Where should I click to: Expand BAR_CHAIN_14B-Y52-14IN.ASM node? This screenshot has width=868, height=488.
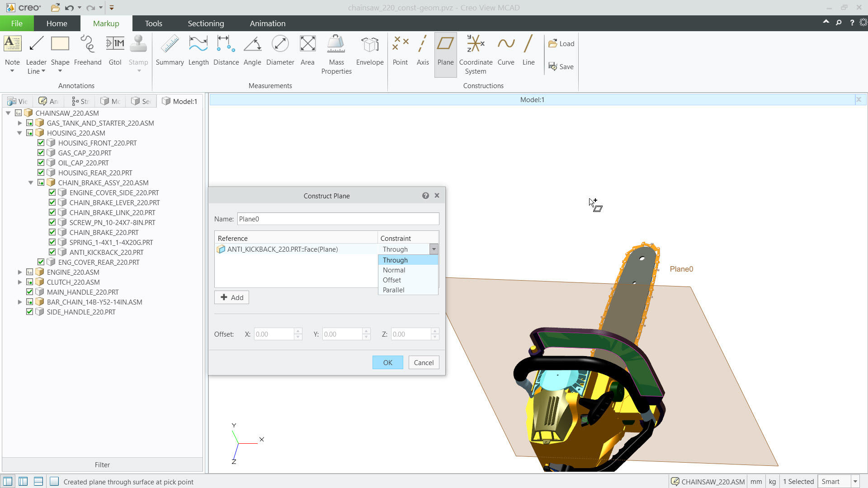[x=19, y=302]
